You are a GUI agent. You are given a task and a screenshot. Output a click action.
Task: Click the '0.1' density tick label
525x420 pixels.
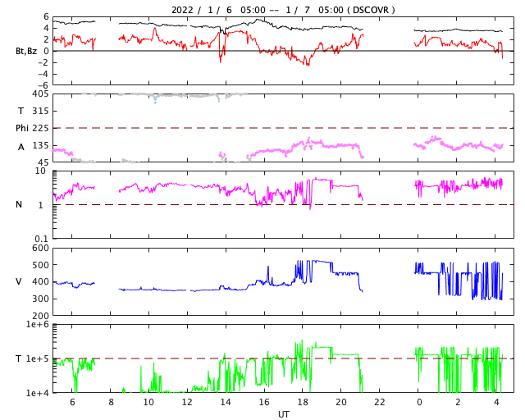point(42,239)
